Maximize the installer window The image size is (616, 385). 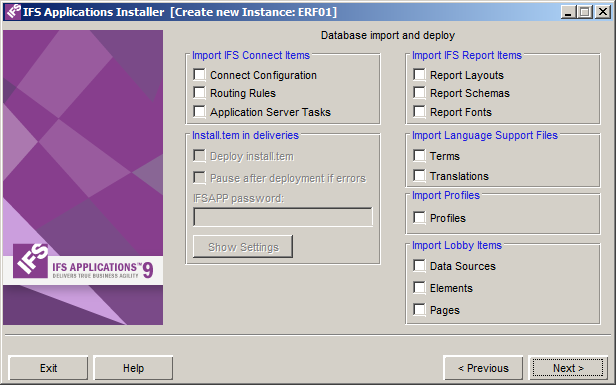tap(584, 12)
